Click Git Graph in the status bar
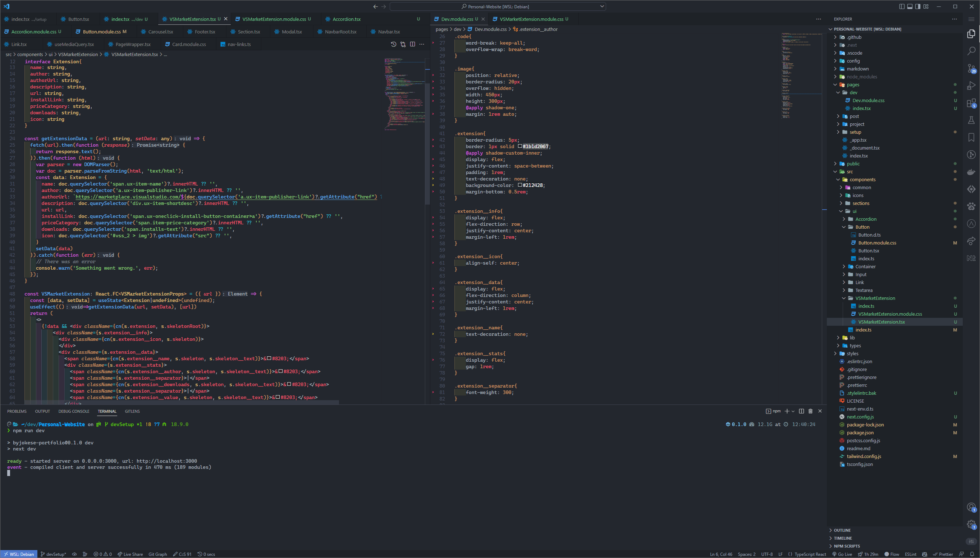 [x=157, y=554]
